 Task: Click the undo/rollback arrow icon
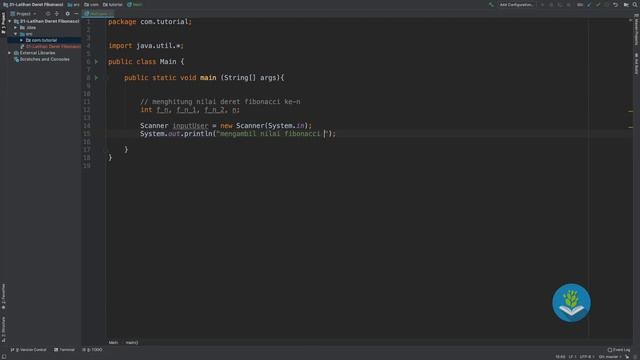pos(616,5)
